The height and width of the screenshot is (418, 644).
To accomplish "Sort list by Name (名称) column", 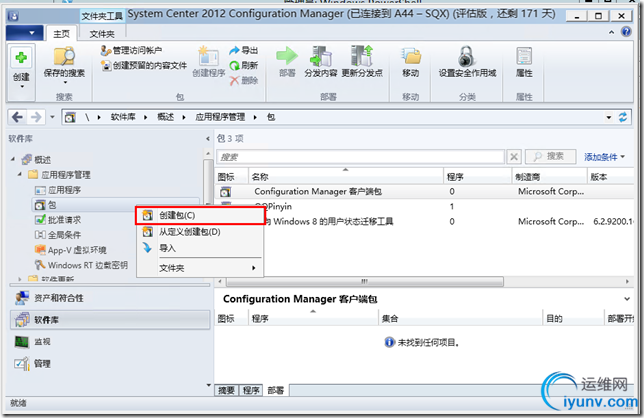I will click(x=345, y=177).
